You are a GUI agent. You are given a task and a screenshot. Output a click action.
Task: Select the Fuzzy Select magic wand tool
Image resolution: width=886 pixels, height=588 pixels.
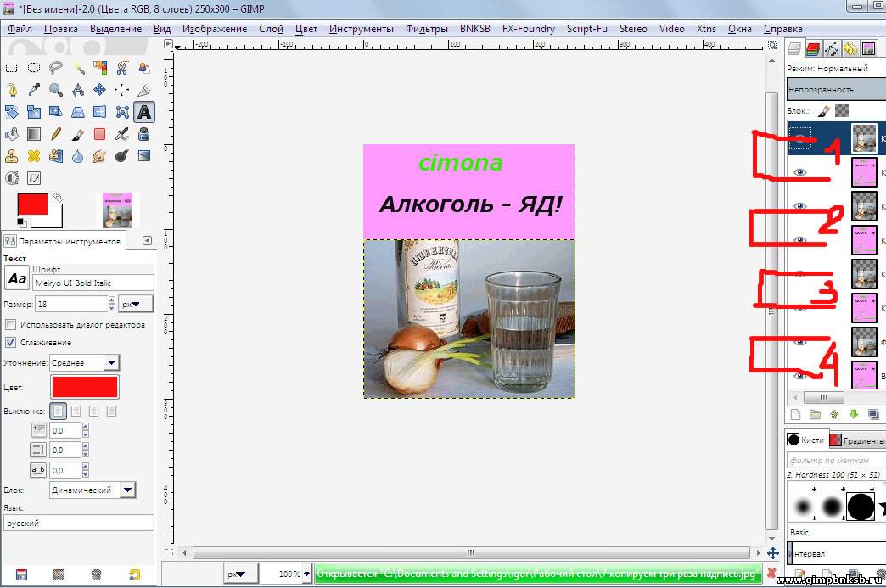(x=78, y=69)
